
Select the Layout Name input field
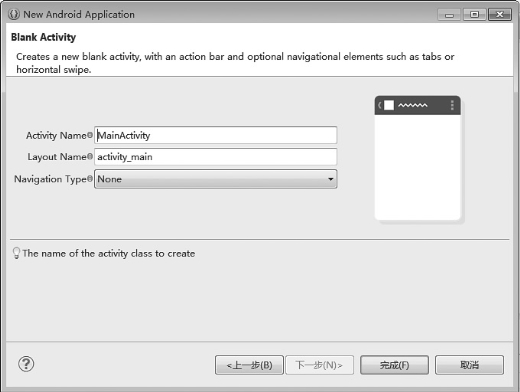[216, 157]
